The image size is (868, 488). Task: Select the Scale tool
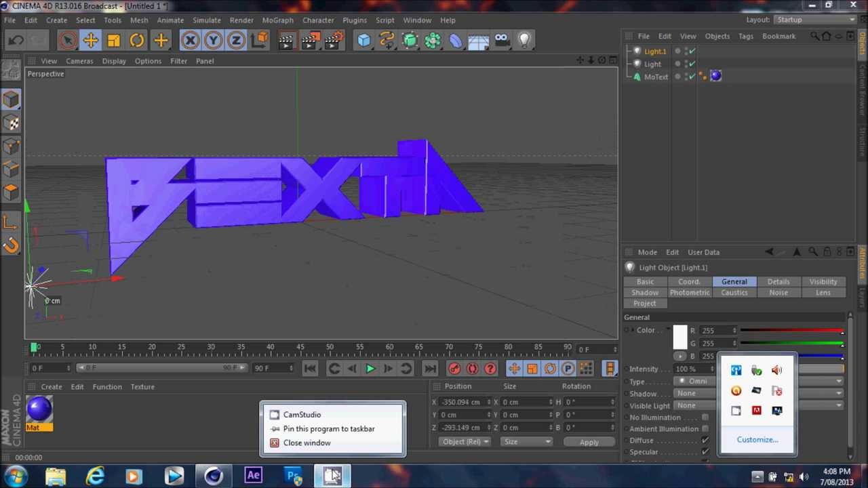point(113,41)
